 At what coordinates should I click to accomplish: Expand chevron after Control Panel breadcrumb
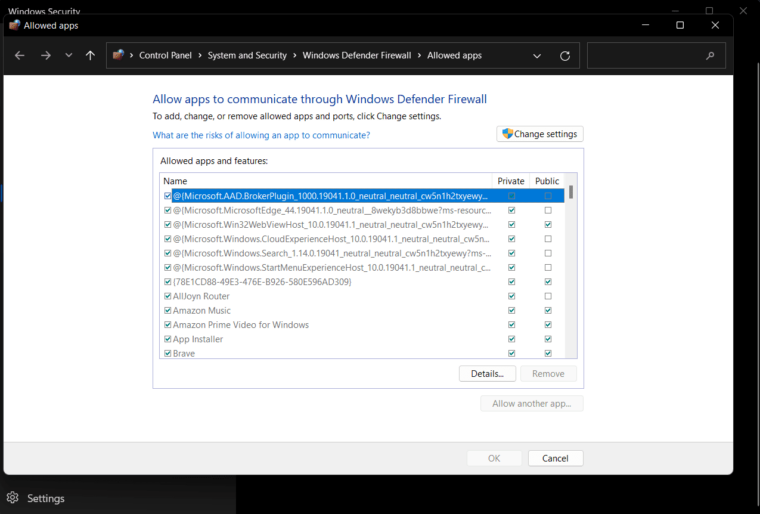(x=200, y=56)
